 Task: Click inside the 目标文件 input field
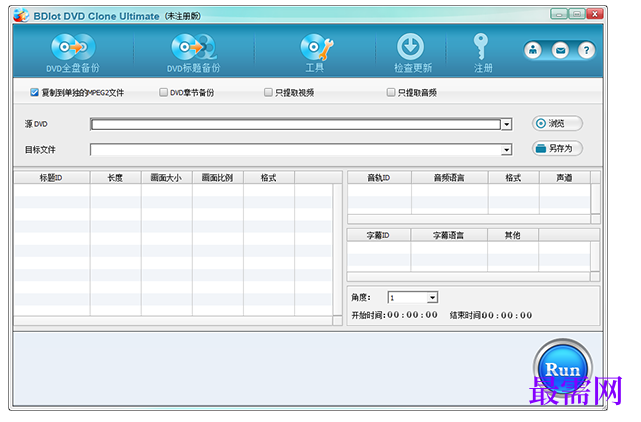(x=296, y=150)
